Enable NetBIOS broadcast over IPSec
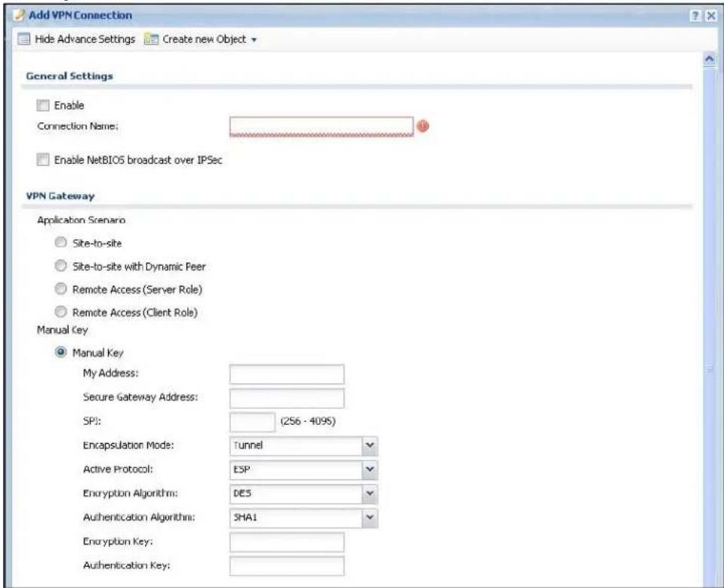 pyautogui.click(x=43, y=160)
